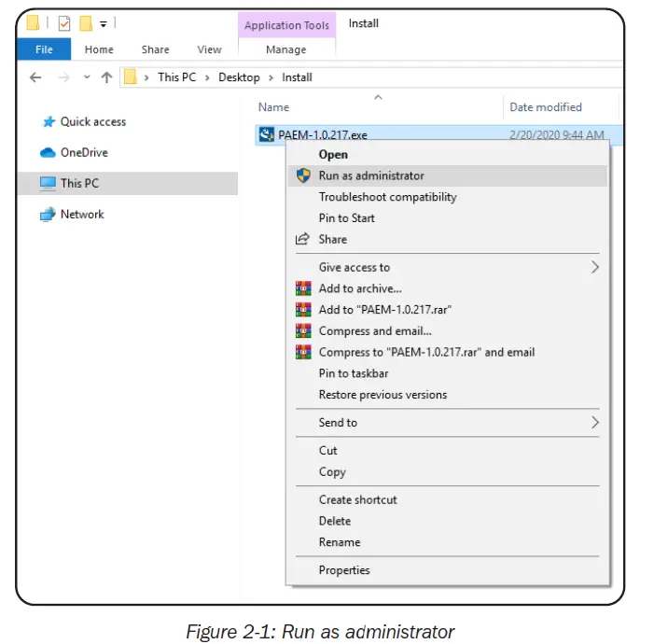
Task: Click the Quick access star icon
Action: point(49,121)
